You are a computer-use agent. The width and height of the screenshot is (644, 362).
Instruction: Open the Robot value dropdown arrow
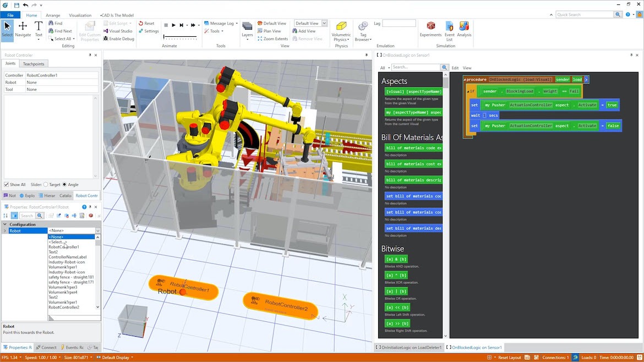pos(98,231)
